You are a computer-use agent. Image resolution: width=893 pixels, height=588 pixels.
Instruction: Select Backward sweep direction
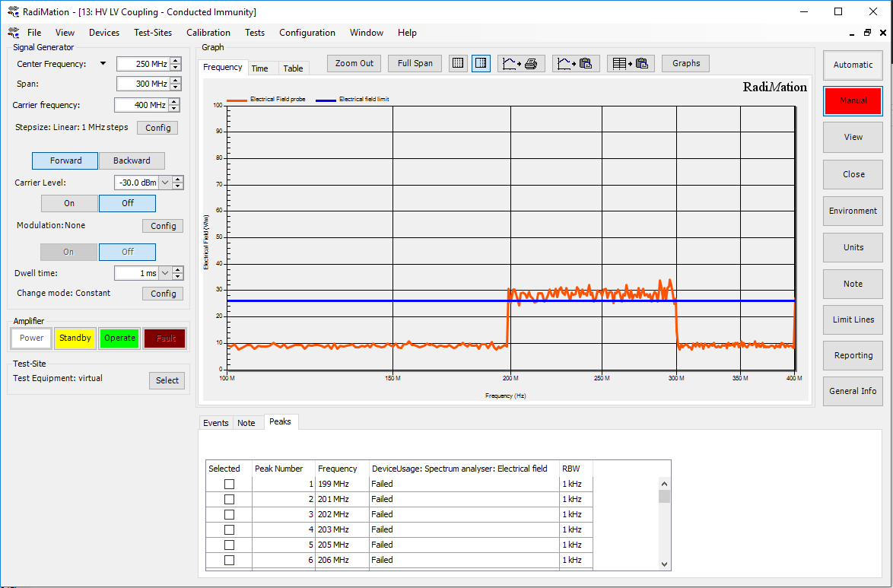coord(132,161)
